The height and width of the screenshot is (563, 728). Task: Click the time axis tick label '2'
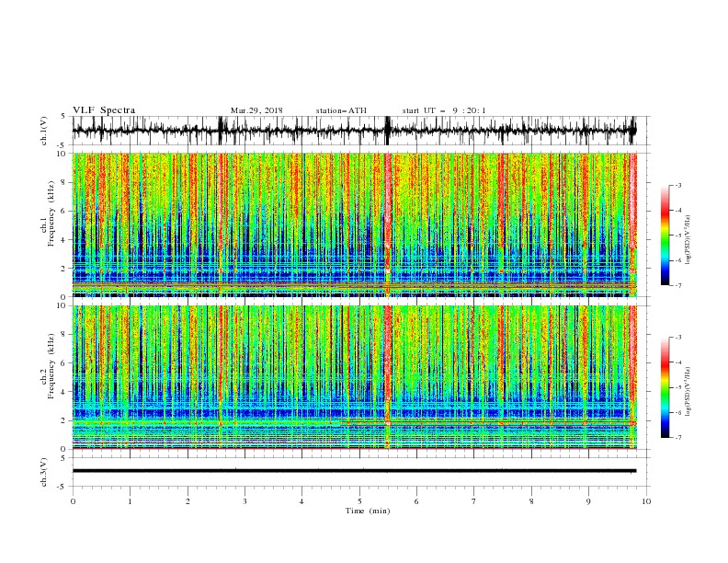click(x=188, y=501)
